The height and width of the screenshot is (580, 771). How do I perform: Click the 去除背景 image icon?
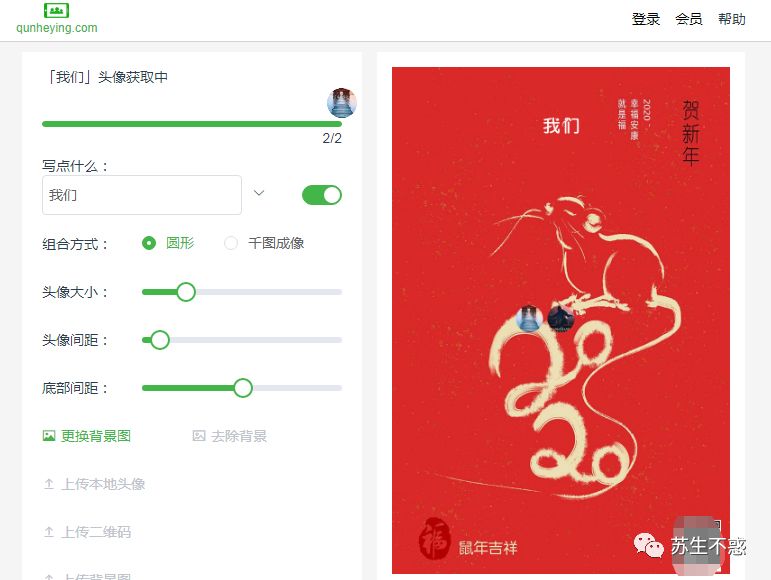199,436
